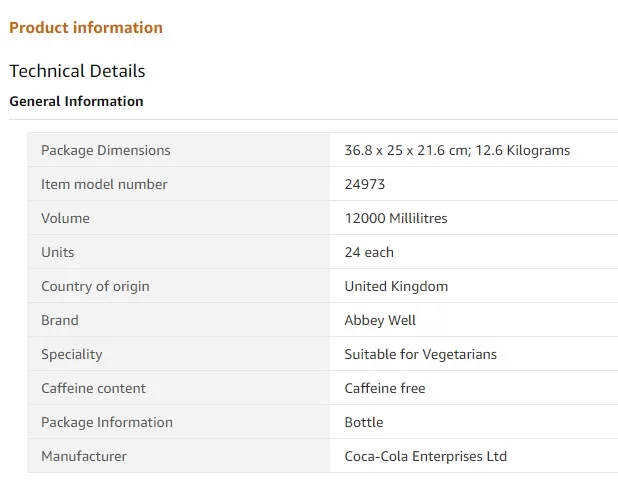Click the Product information heading
The image size is (618, 494).
coord(86,28)
